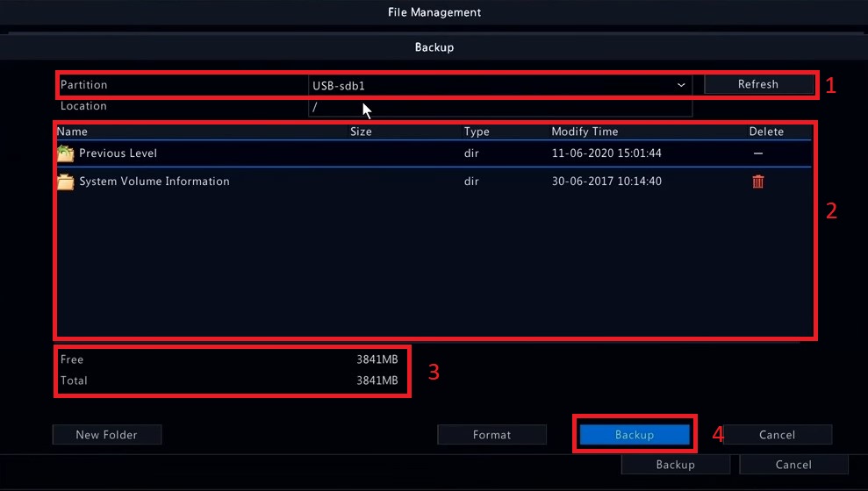Screen dimensions: 868x491
Task: Expand the Partition dropdown chevron arrow
Action: click(x=681, y=85)
